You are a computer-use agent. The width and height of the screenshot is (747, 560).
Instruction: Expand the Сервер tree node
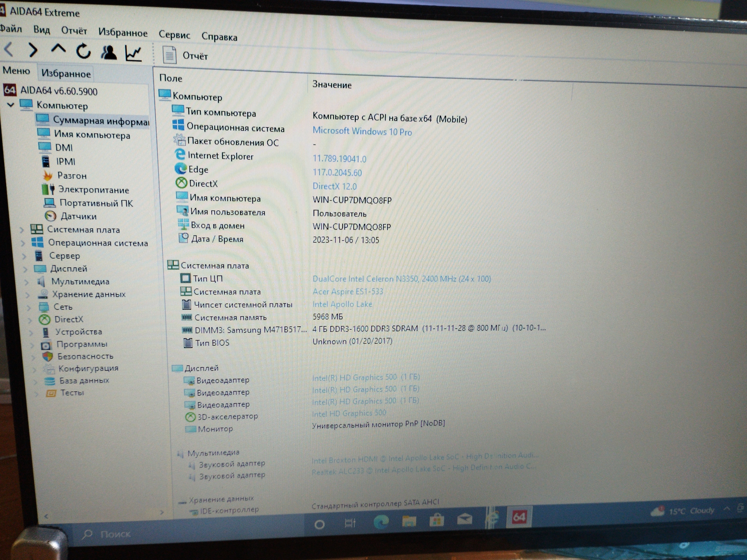(x=24, y=256)
